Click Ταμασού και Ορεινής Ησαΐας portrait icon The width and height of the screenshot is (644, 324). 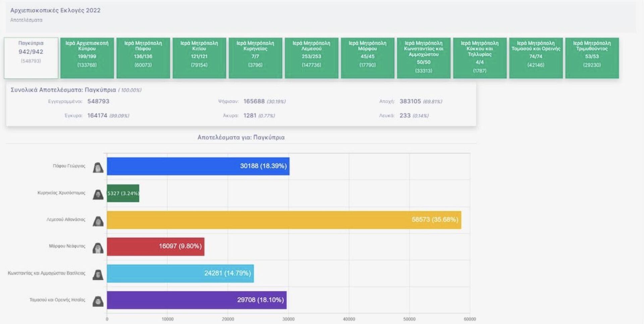tap(98, 301)
